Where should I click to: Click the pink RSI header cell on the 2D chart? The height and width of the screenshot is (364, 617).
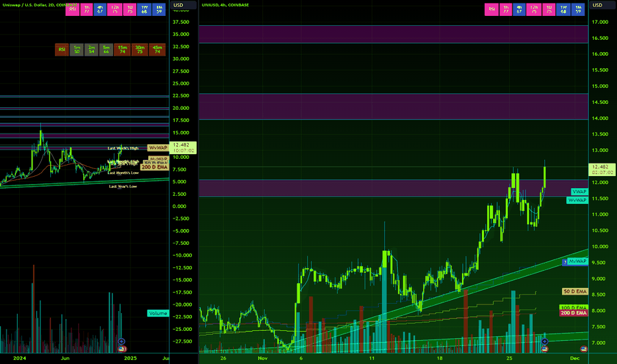pos(72,9)
